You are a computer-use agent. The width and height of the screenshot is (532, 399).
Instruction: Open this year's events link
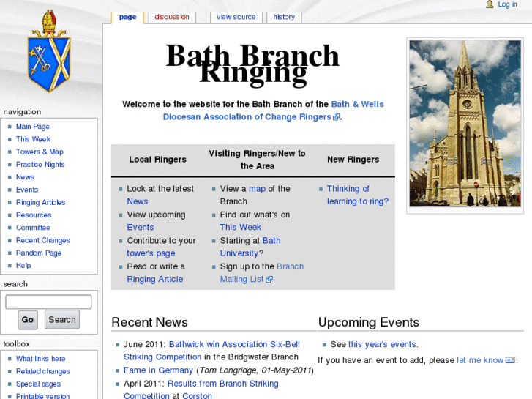point(383,344)
